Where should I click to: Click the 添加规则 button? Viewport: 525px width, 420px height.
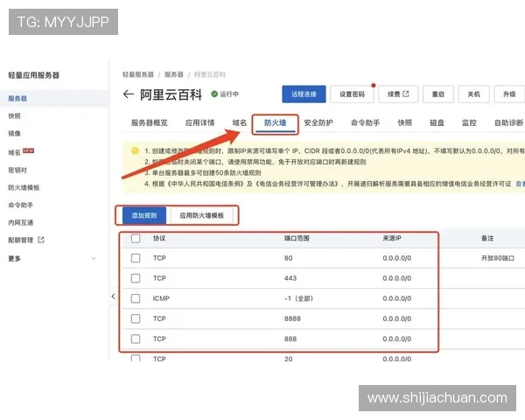(x=144, y=215)
